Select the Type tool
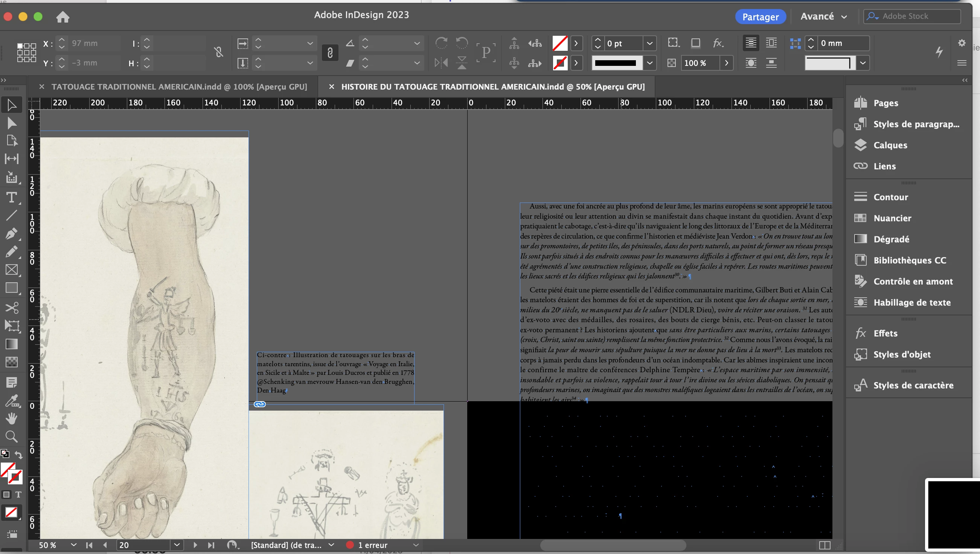 pos(11,198)
